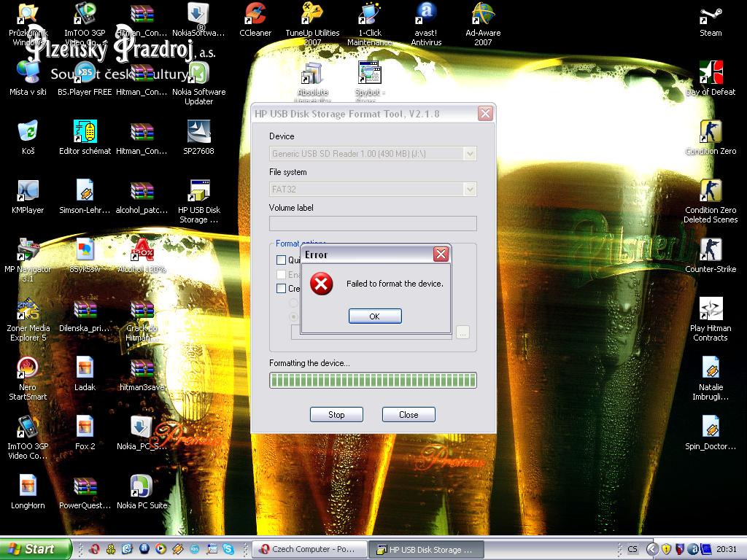Toggle the Enable Compression checkbox
Screen dimensions: 747x560
[x=281, y=275]
